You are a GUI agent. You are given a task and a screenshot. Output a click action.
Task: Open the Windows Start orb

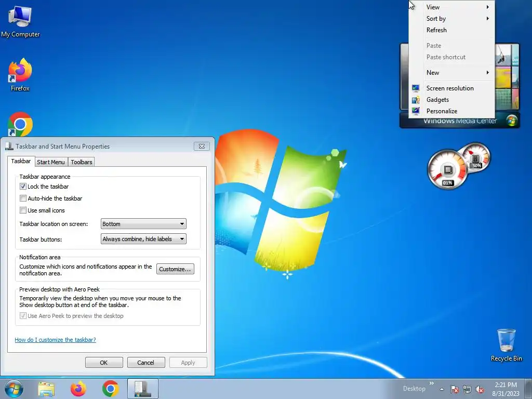(x=14, y=389)
